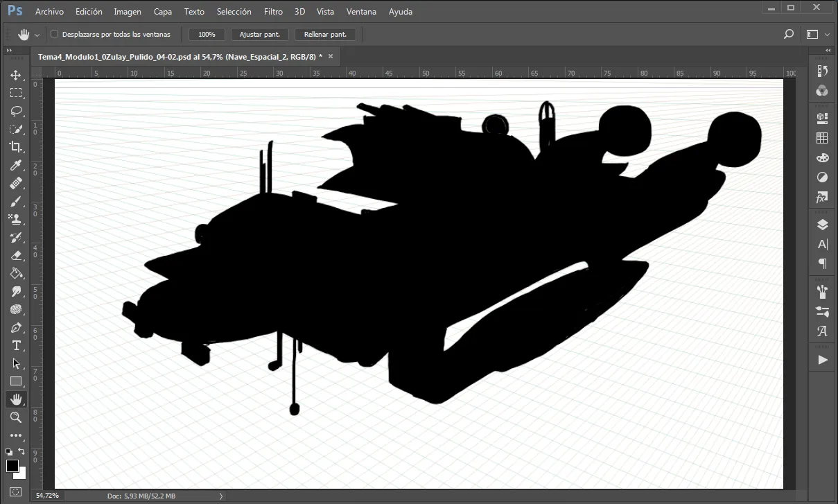Click the Ajustar pant. button
The image size is (838, 504).
260,34
